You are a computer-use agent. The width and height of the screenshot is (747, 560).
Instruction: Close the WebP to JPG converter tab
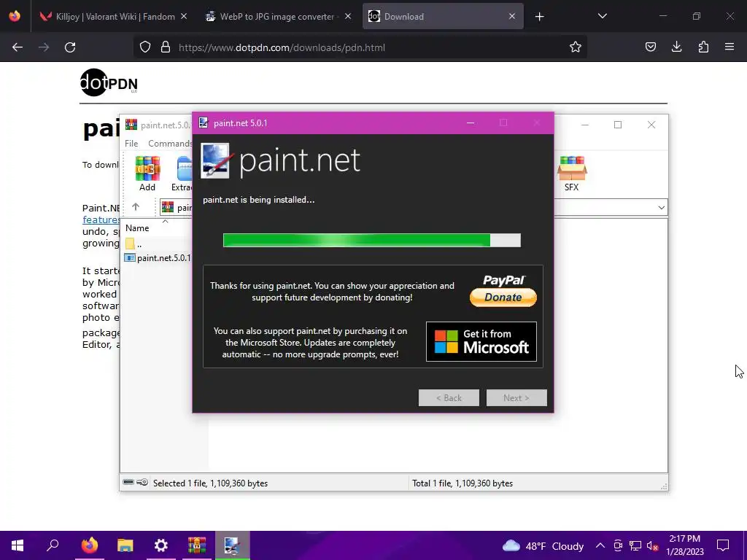[348, 16]
